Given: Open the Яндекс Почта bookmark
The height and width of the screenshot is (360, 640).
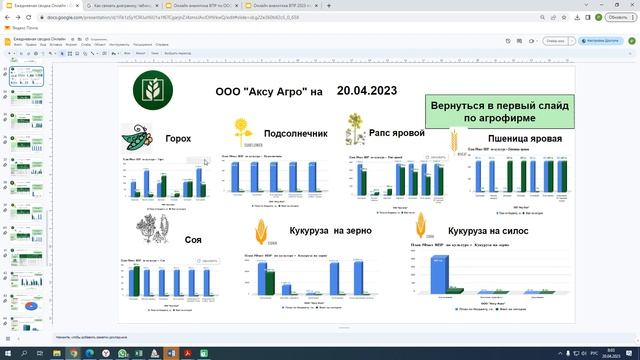Looking at the screenshot, I should click(x=21, y=28).
